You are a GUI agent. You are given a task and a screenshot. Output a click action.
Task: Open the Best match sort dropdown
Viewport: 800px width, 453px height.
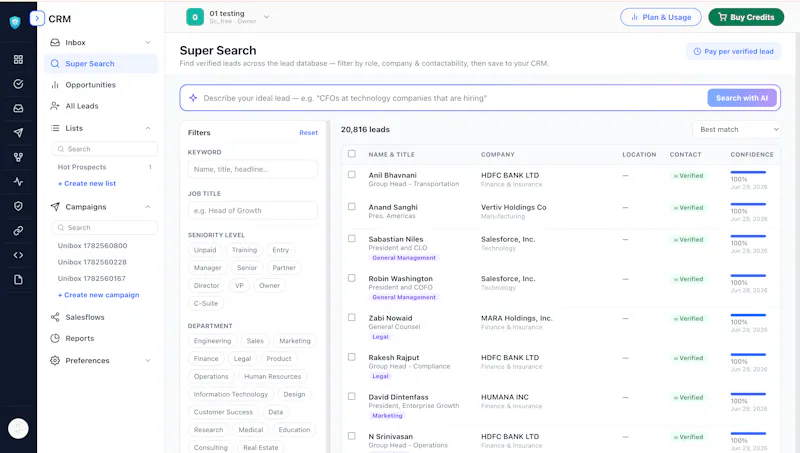point(737,130)
